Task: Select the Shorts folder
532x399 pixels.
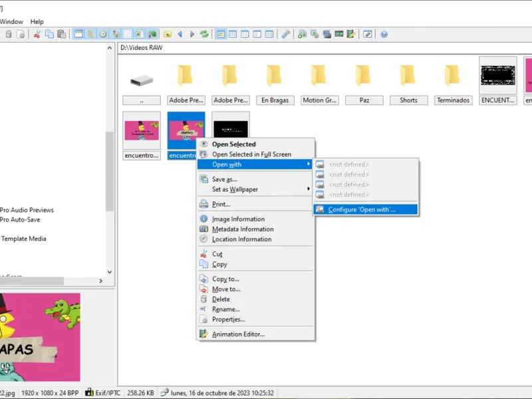Action: [x=408, y=81]
